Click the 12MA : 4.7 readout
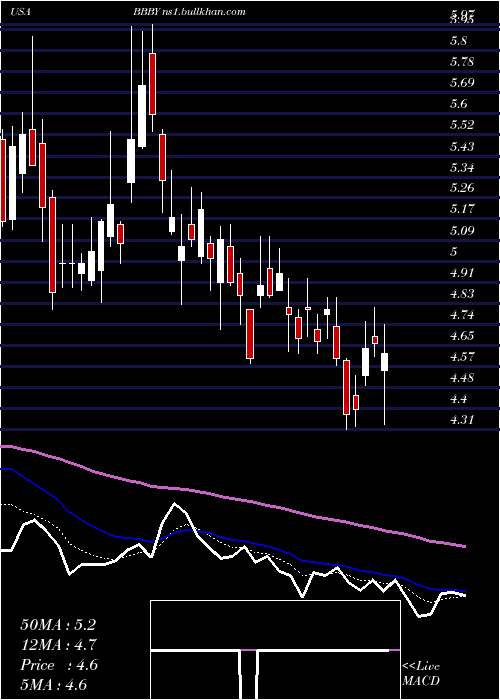Viewport: 500px width, 700px height. click(x=58, y=645)
